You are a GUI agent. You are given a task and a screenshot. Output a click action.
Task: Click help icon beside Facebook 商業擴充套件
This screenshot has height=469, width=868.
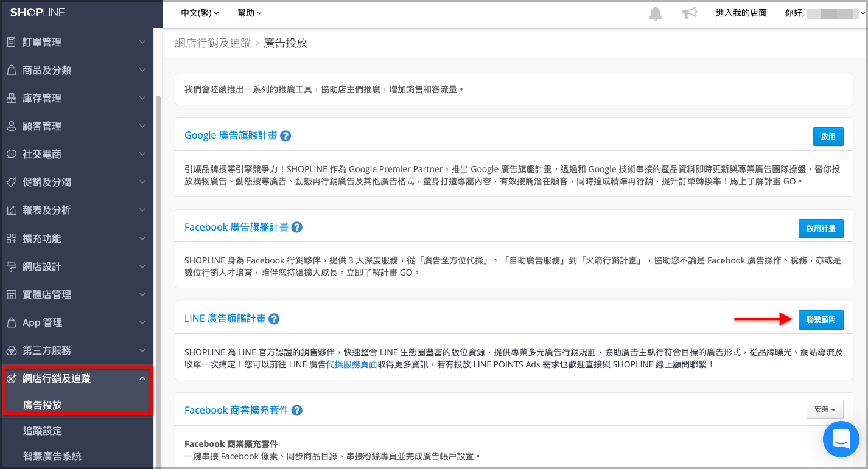[x=297, y=411]
